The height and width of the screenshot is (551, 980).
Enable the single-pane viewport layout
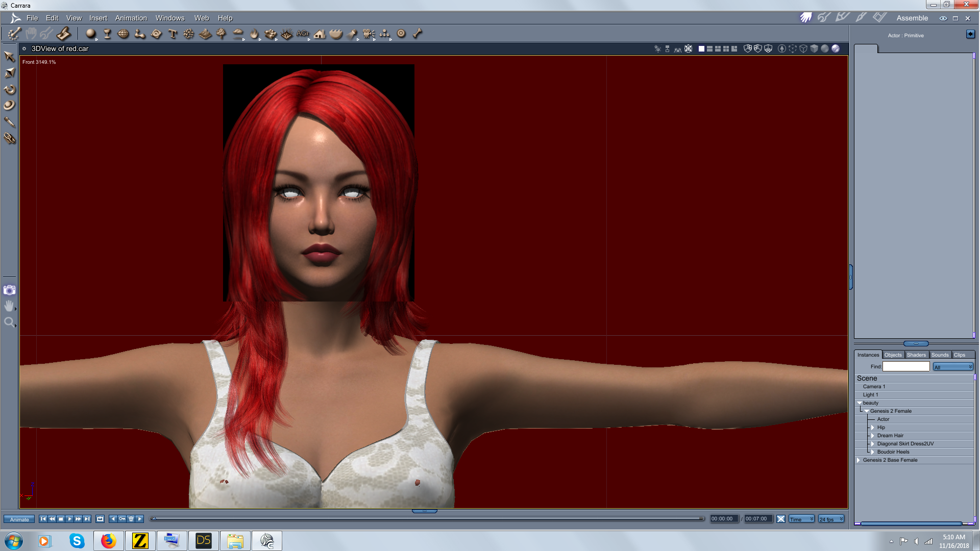[701, 48]
